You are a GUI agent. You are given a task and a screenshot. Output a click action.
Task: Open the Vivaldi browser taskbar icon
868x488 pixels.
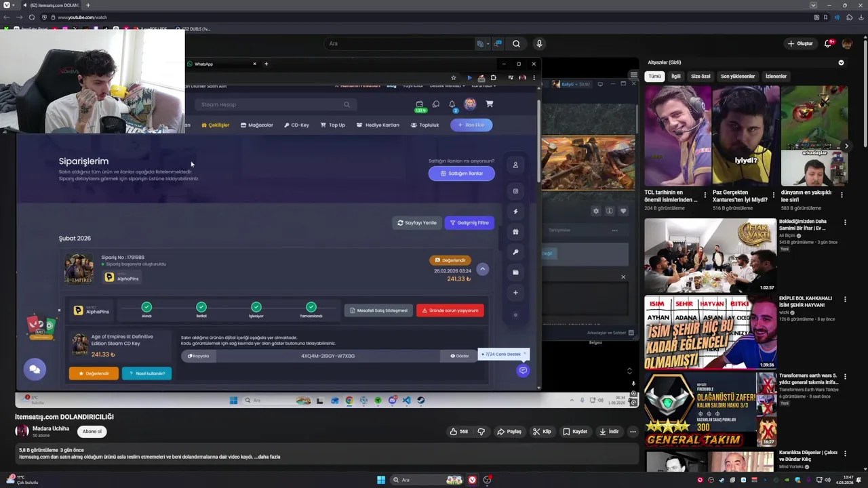473,480
